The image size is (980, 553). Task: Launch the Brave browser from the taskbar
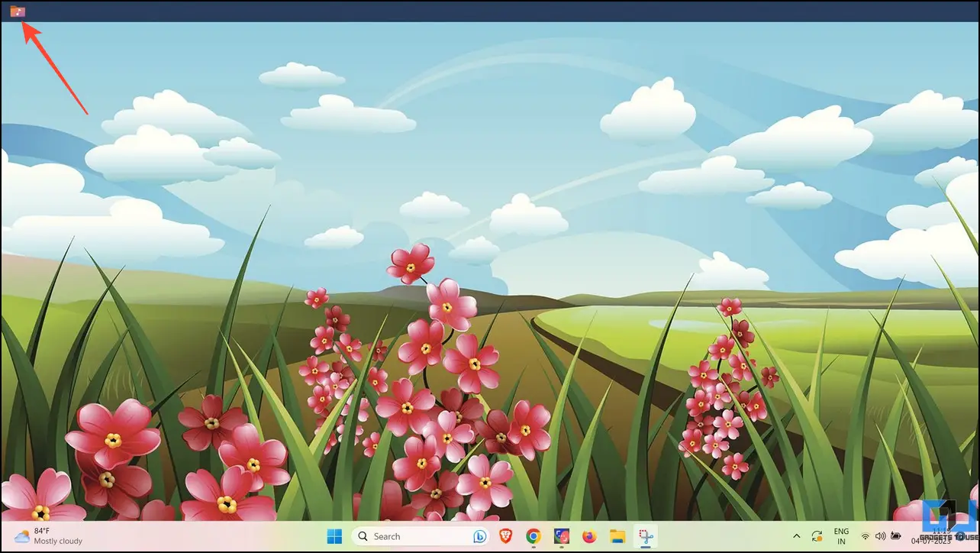506,536
